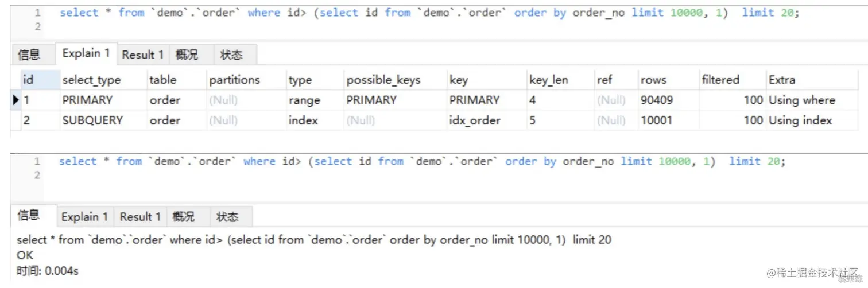Switch to Explain 1 tab in lower panel

coord(84,217)
